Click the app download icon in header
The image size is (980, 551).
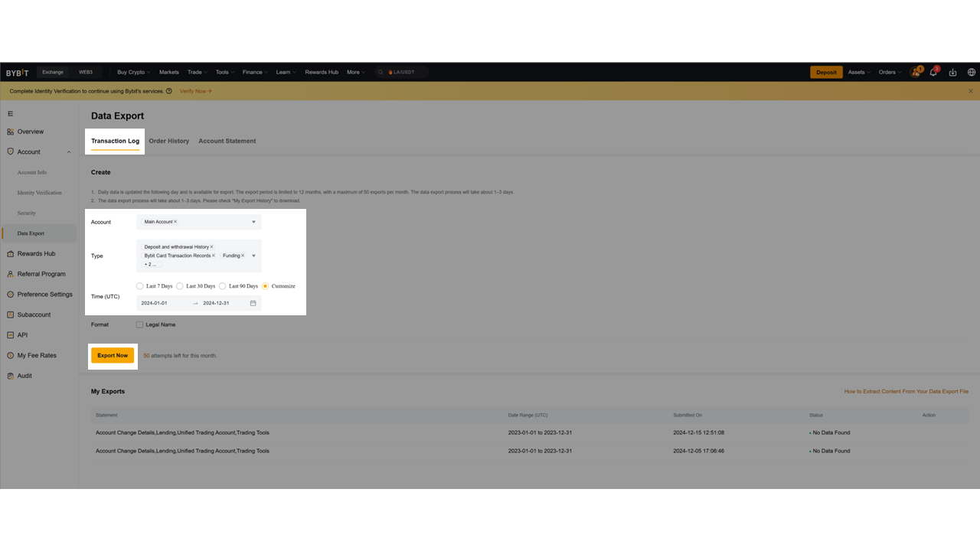[952, 73]
